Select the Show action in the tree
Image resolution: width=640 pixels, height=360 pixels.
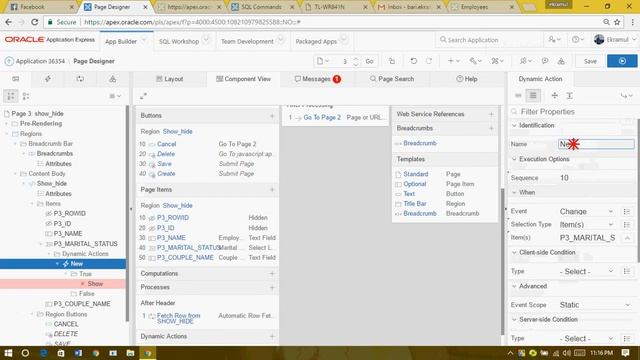tap(95, 284)
